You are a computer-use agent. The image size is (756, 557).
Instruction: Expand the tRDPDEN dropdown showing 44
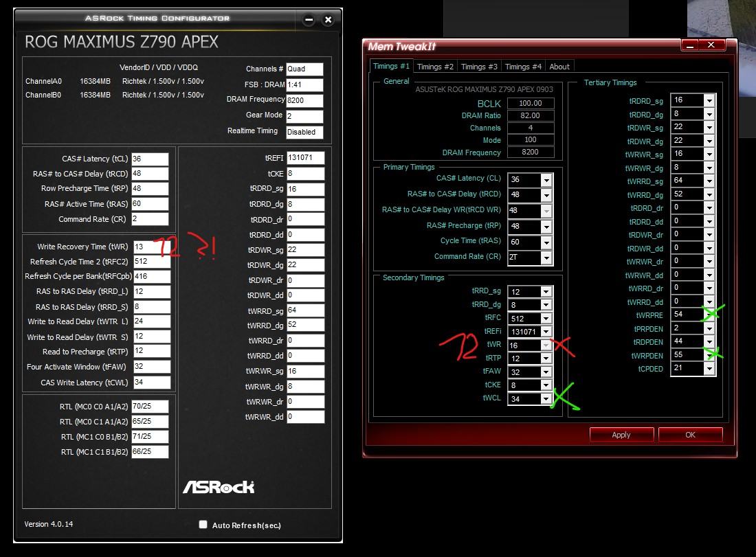(x=709, y=341)
